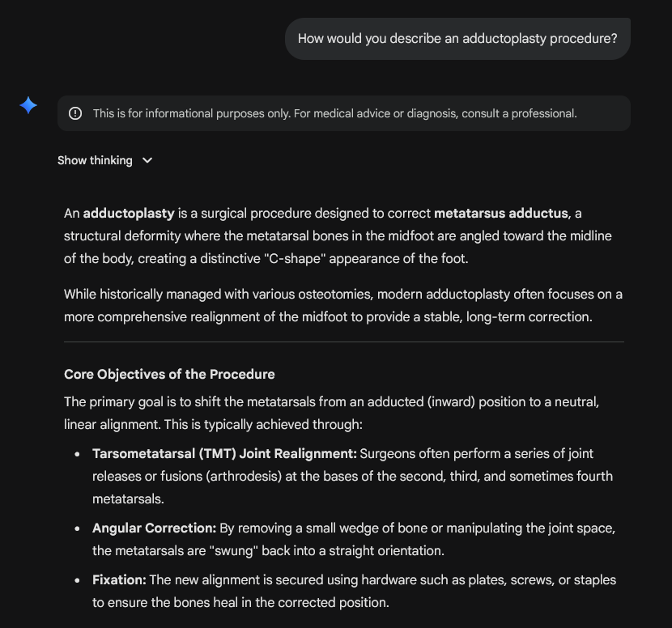Click the Fixation bold label
Screen dimensions: 672x628
[x=119, y=580]
